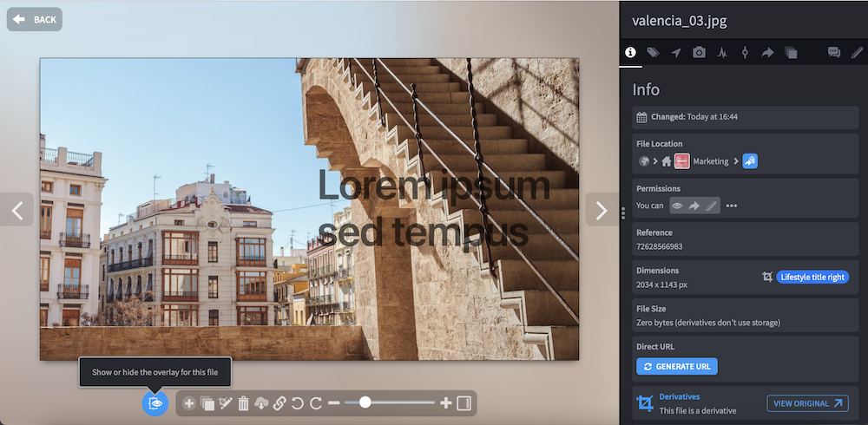Click the chain link icon
The image size is (868, 425).
coord(279,403)
